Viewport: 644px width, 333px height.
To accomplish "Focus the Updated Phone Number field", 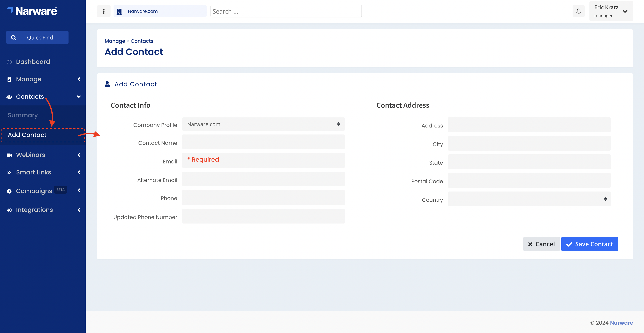I will coord(263,216).
